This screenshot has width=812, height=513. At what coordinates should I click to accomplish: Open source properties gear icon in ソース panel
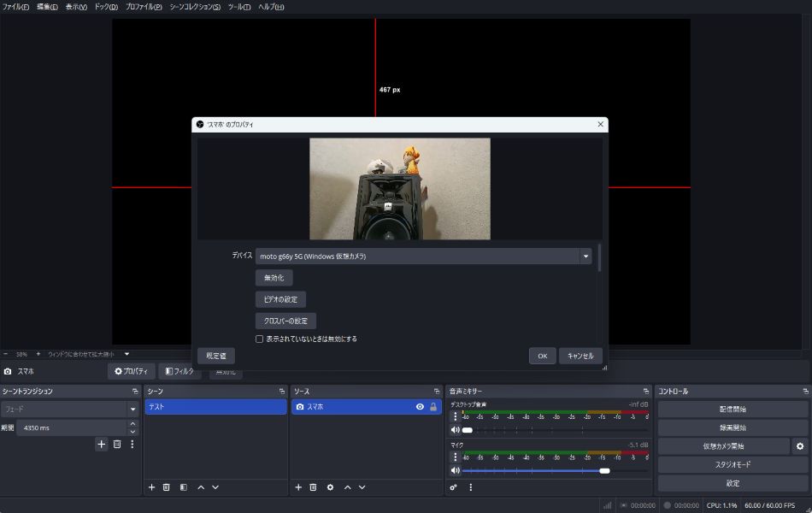pos(330,487)
